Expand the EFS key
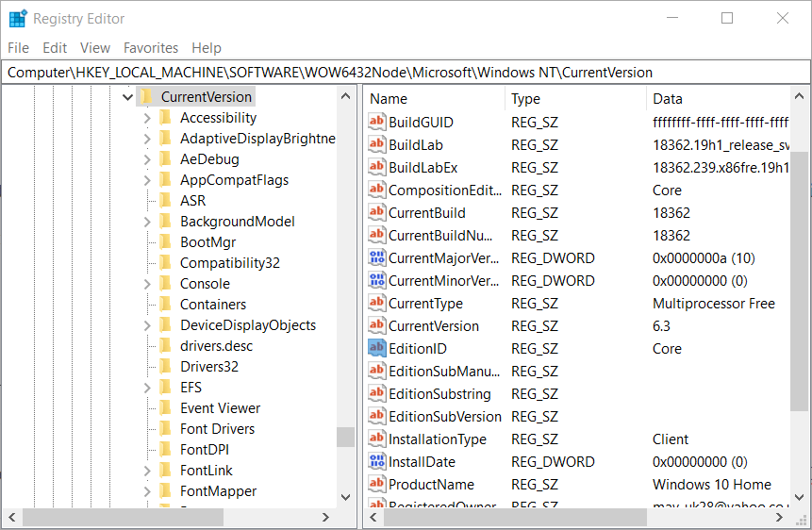 (x=147, y=388)
